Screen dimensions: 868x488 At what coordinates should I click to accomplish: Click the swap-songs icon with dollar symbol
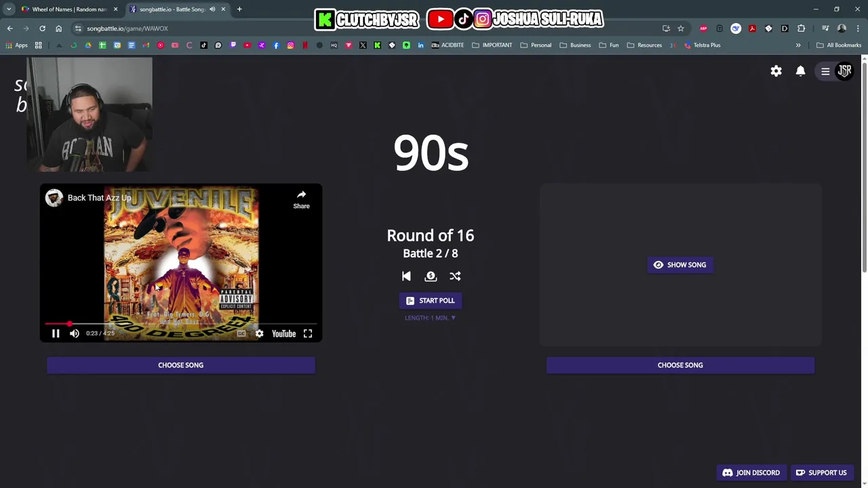pyautogui.click(x=431, y=276)
